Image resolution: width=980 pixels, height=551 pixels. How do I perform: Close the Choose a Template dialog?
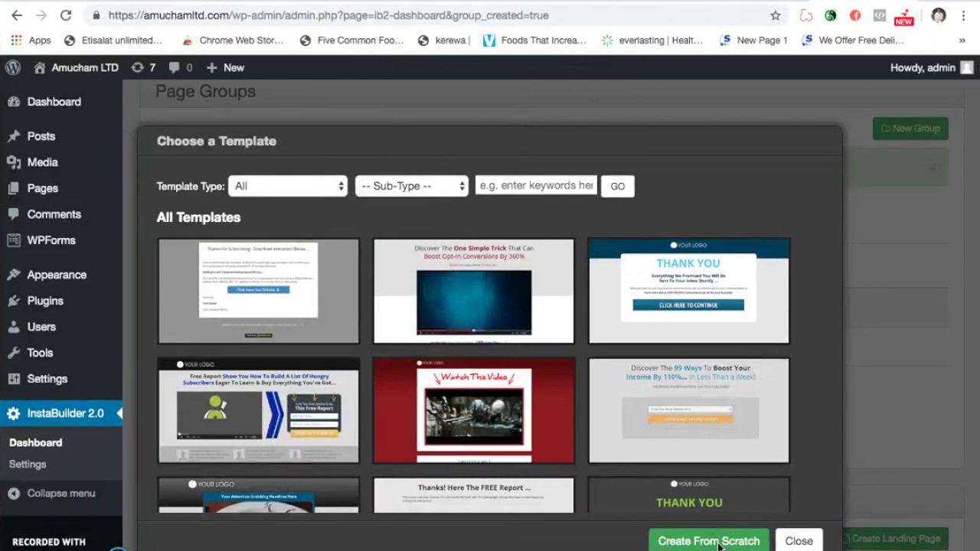tap(799, 540)
